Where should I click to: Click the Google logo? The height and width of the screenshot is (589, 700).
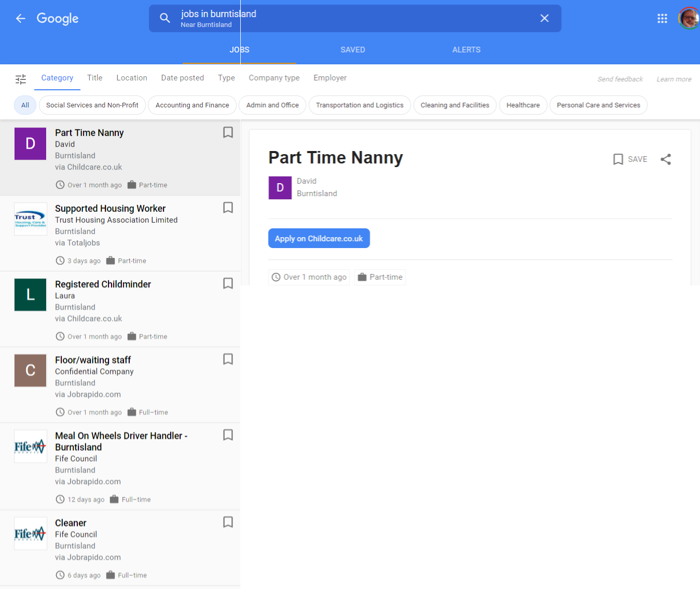pos(58,19)
